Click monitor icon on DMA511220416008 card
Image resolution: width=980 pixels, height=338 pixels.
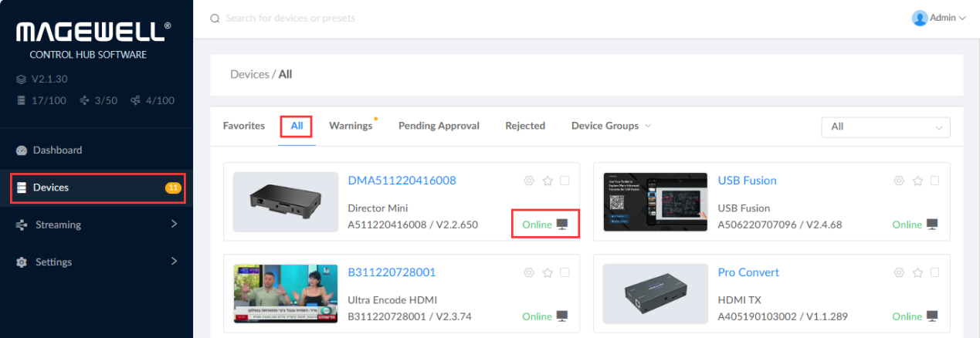coord(563,225)
